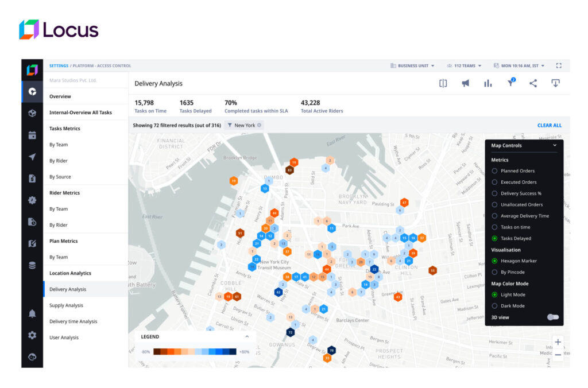This screenshot has height=388, width=588.
Task: Click the share icon in toolbar
Action: point(533,83)
